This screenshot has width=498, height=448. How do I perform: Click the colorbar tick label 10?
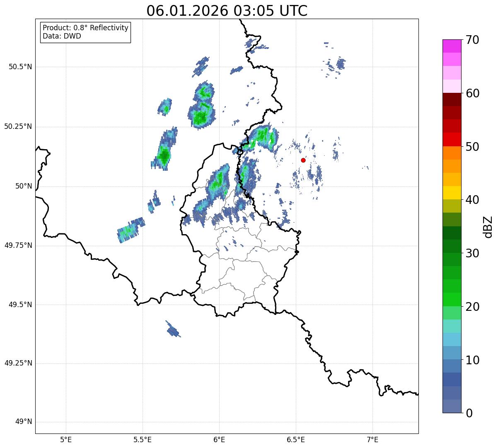472,360
